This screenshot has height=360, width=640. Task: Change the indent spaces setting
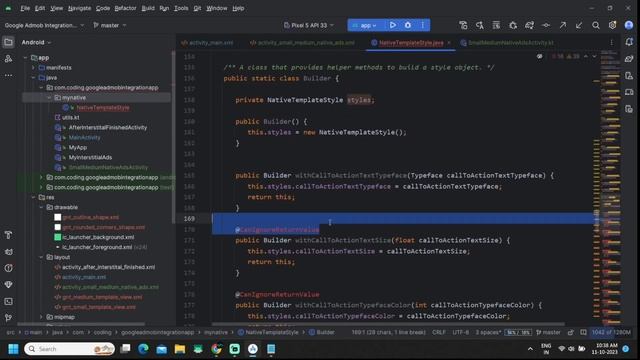click(488, 332)
